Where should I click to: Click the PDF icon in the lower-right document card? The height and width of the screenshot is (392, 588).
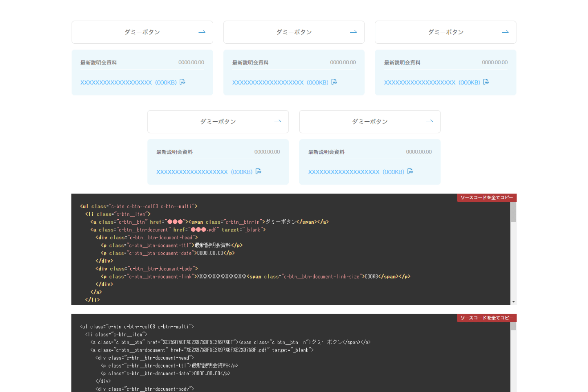click(x=410, y=171)
